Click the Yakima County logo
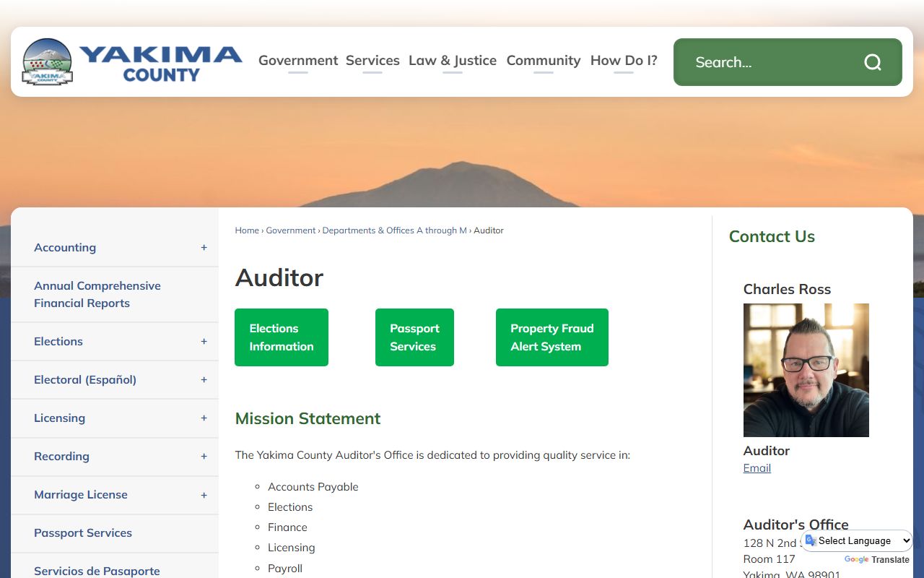The image size is (924, 578). (x=132, y=61)
